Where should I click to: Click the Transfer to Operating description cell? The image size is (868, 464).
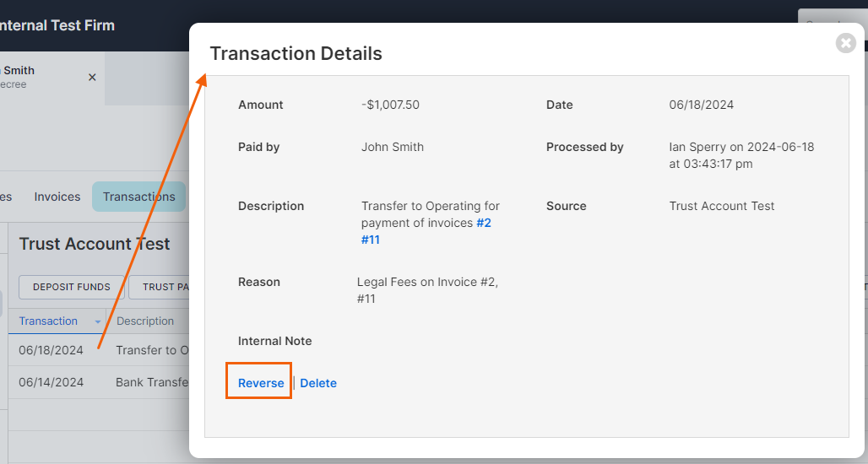click(x=152, y=350)
